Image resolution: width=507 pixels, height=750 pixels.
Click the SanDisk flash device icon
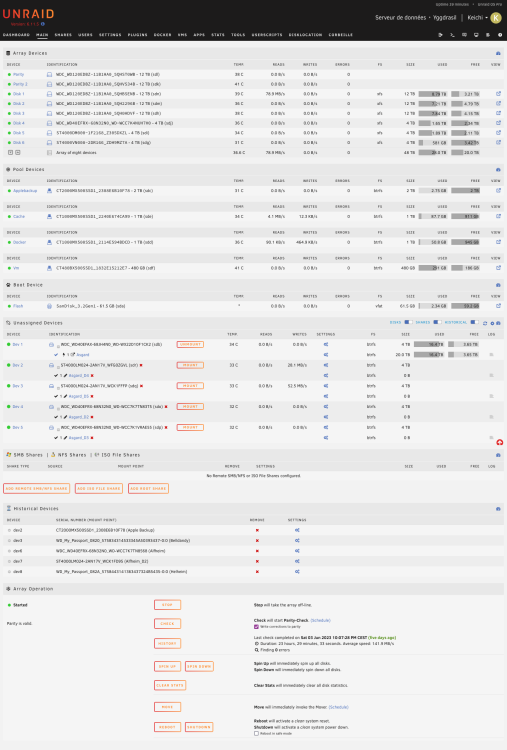[49, 306]
